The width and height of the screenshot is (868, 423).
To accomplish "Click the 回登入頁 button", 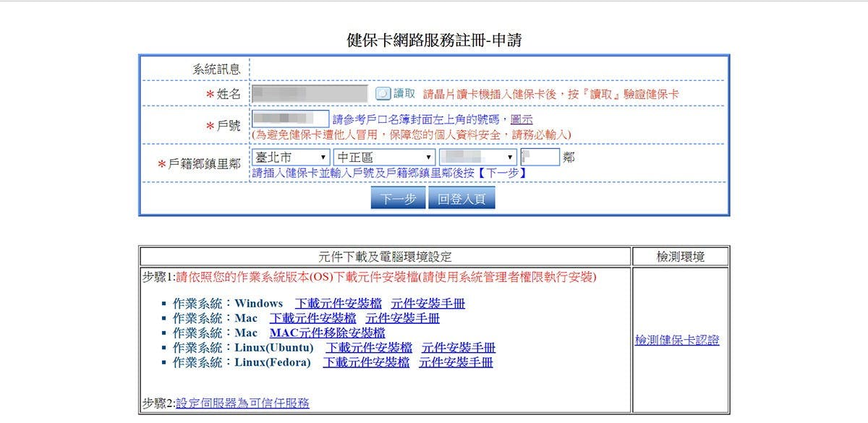I will coord(461,199).
